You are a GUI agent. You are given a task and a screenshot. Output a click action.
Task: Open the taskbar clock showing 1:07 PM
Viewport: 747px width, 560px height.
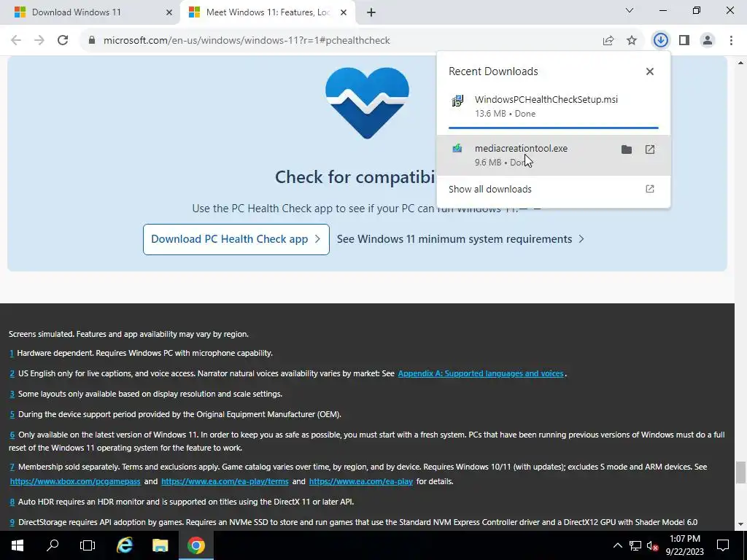tap(684, 545)
